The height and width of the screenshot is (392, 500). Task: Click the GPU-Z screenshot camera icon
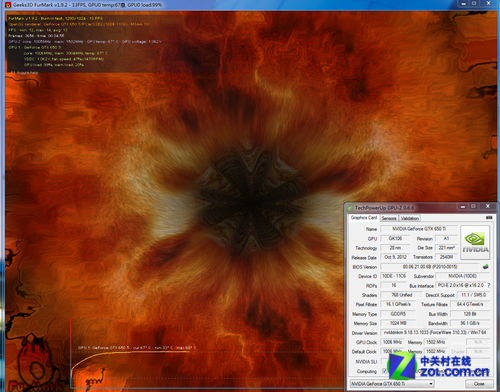click(x=489, y=218)
